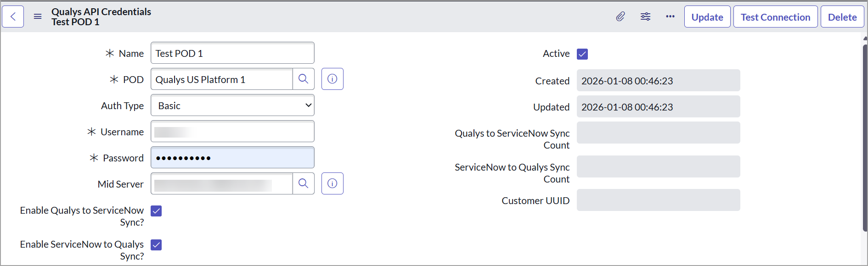The width and height of the screenshot is (868, 266).
Task: Open Mid Server lookup magnifier icon
Action: (x=304, y=183)
